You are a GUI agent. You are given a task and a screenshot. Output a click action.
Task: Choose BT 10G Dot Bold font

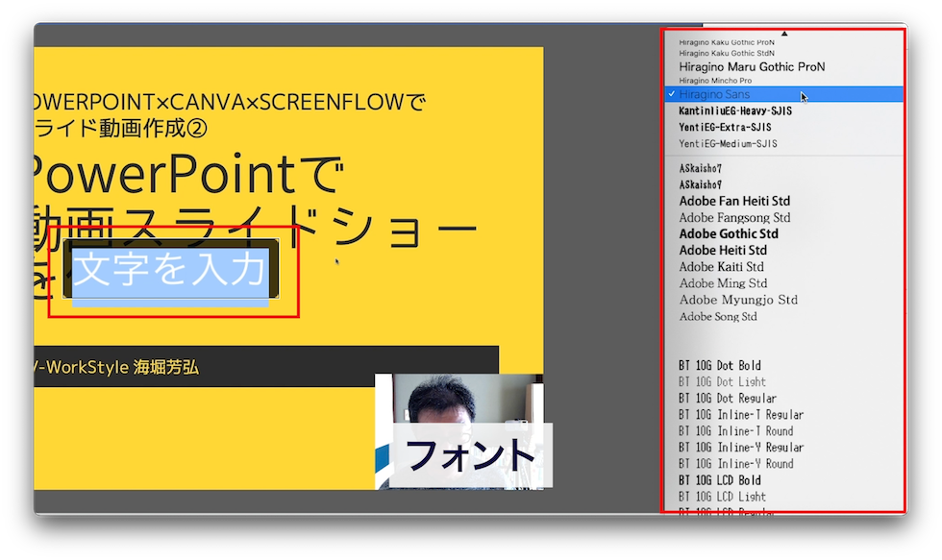tap(719, 366)
